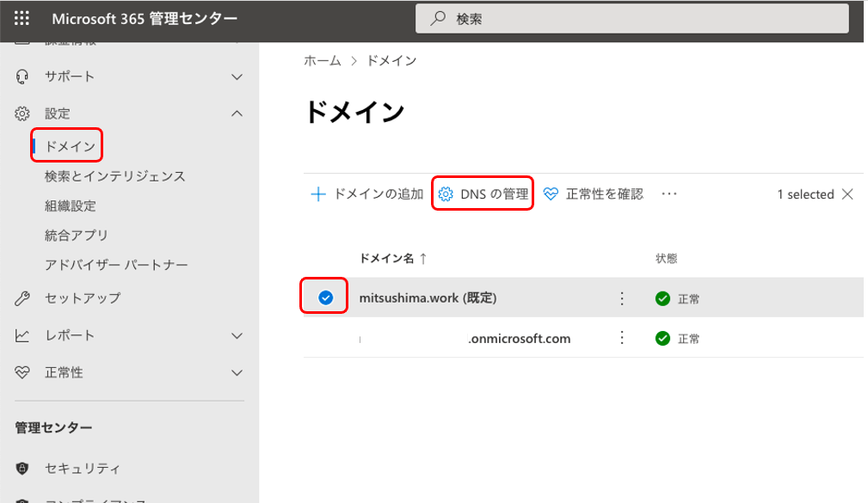Click 正常性を確認 button label

pyautogui.click(x=605, y=194)
